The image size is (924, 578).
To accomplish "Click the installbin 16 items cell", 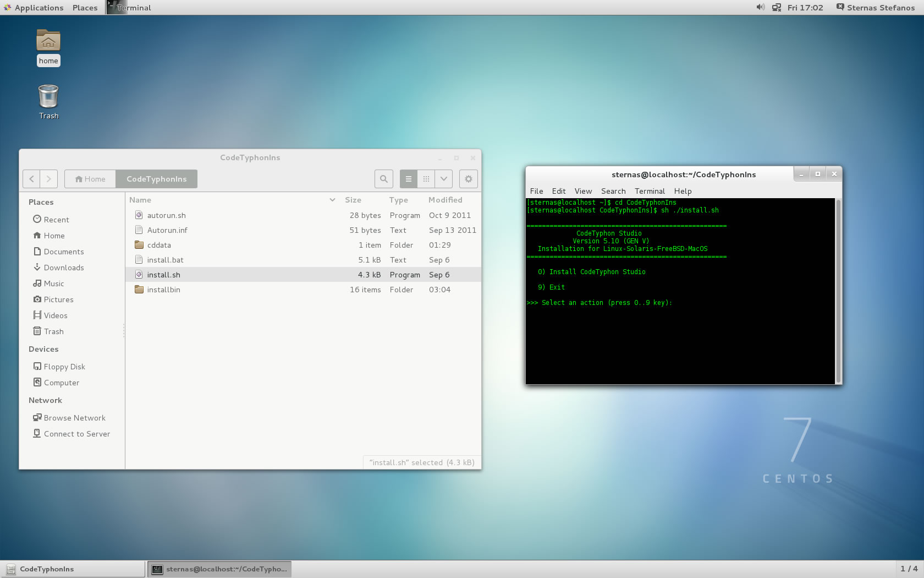I will (365, 290).
